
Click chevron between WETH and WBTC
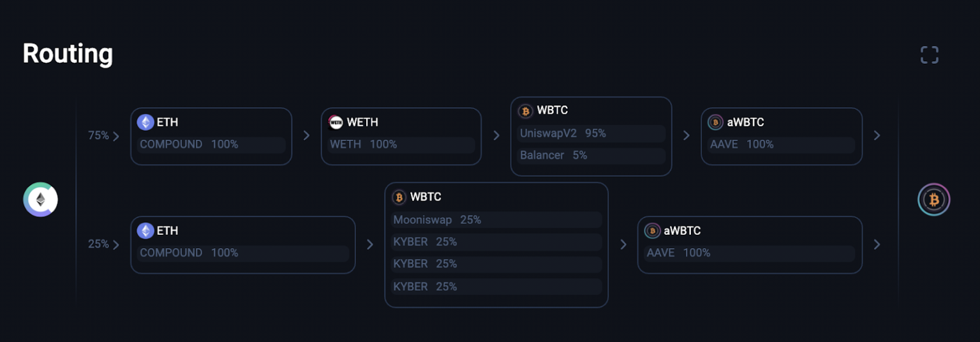click(496, 135)
